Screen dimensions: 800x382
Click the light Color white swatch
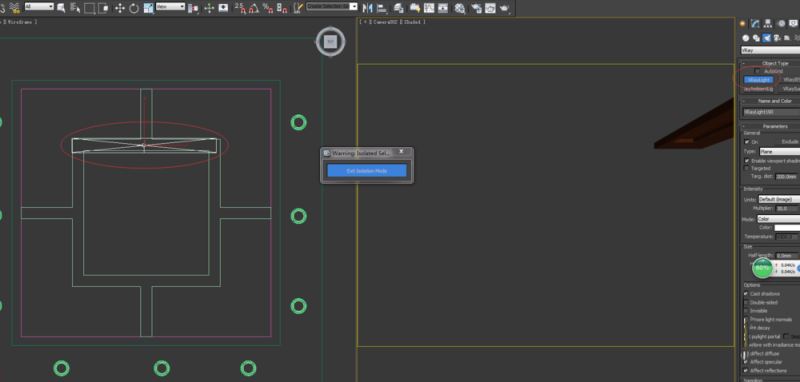tap(787, 228)
